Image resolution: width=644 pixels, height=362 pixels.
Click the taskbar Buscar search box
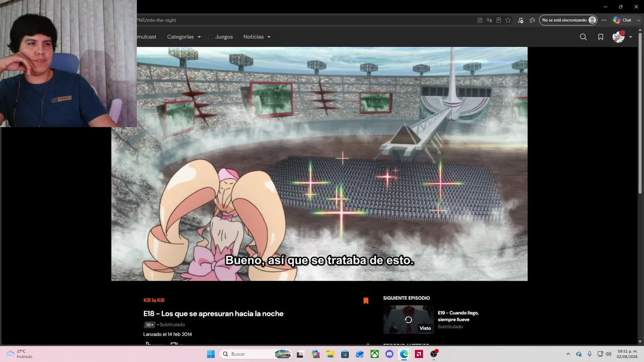[256, 354]
